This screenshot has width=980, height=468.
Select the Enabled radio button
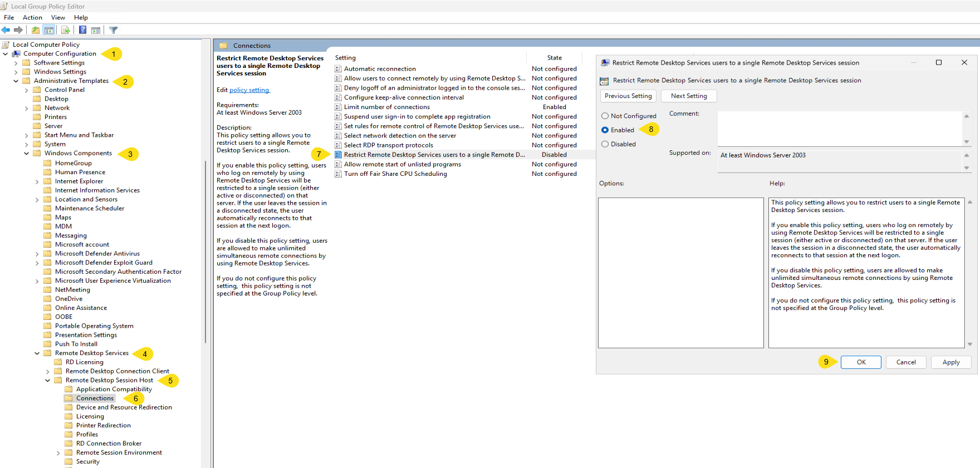[x=605, y=130]
